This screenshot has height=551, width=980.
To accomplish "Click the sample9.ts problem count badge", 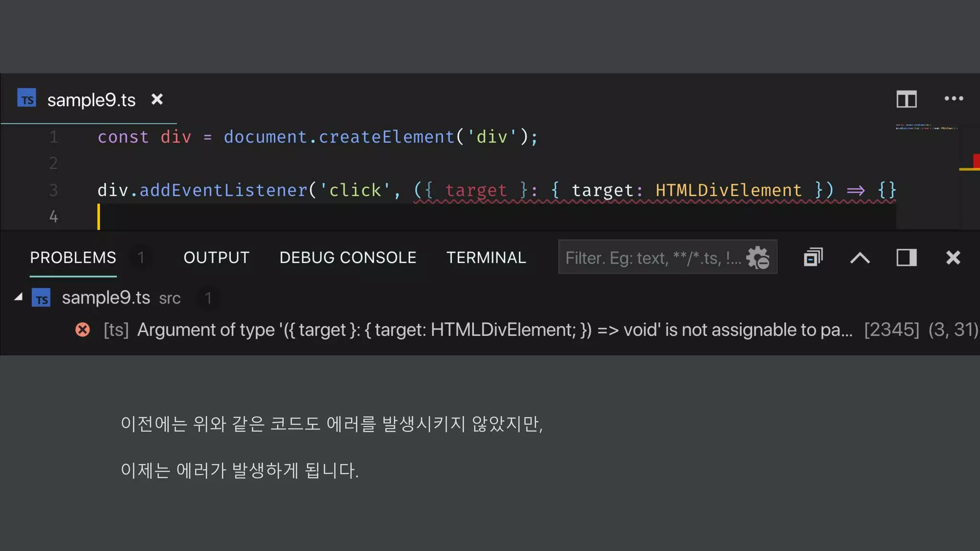I will (x=208, y=298).
